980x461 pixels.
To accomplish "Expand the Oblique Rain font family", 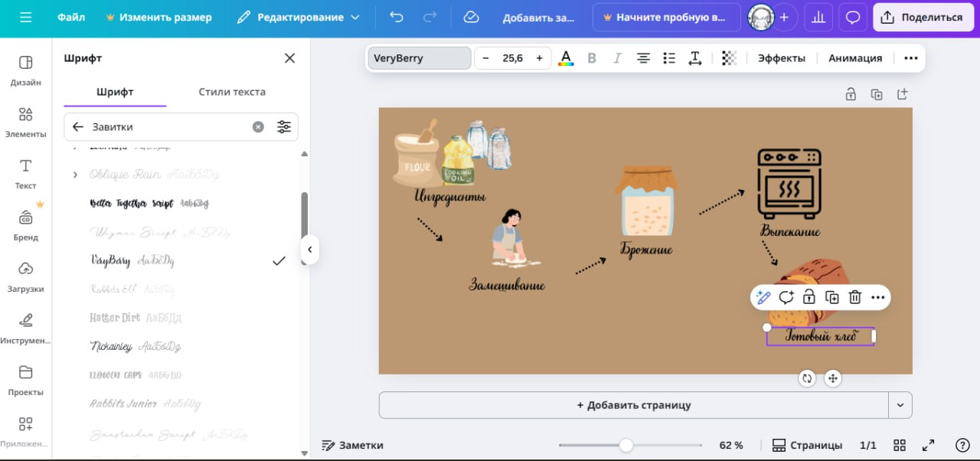I will click(x=75, y=175).
